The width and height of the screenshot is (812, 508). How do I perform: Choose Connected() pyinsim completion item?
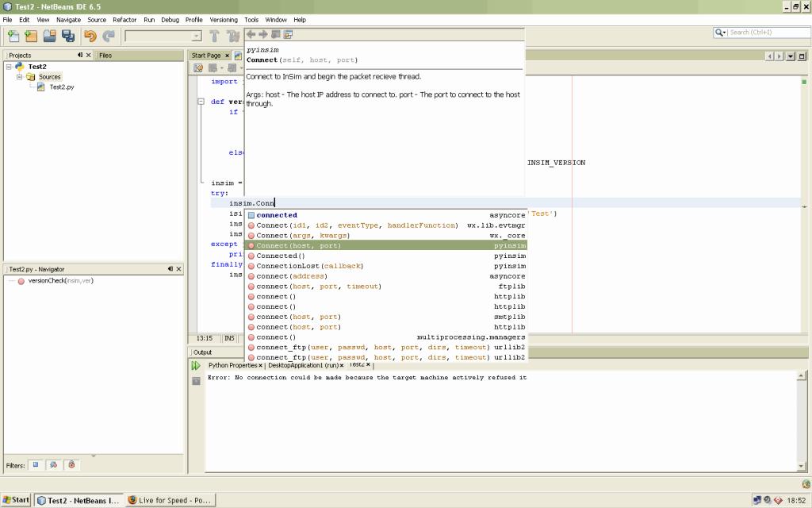pyautogui.click(x=386, y=256)
